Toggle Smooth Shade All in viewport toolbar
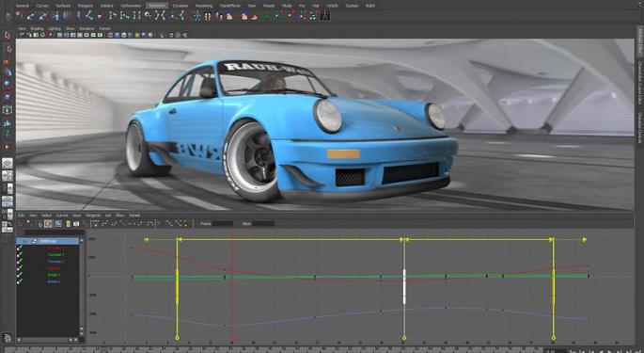This screenshot has width=644, height=353. [x=117, y=35]
